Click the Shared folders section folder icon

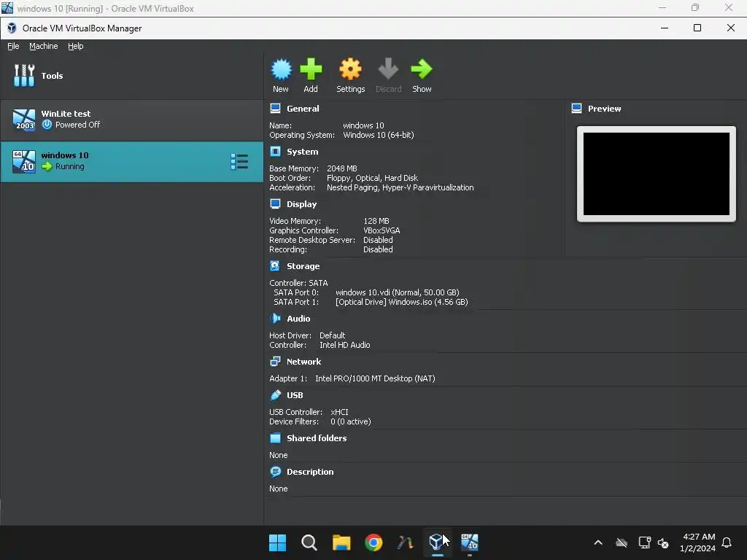(x=275, y=438)
